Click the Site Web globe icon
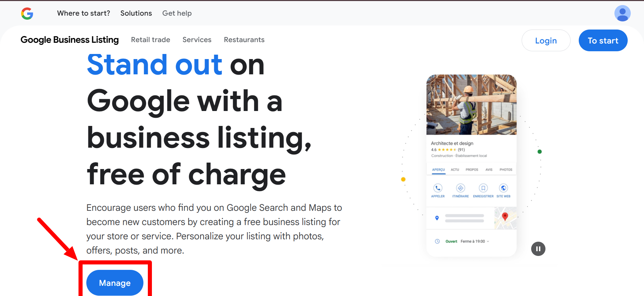 tap(503, 188)
